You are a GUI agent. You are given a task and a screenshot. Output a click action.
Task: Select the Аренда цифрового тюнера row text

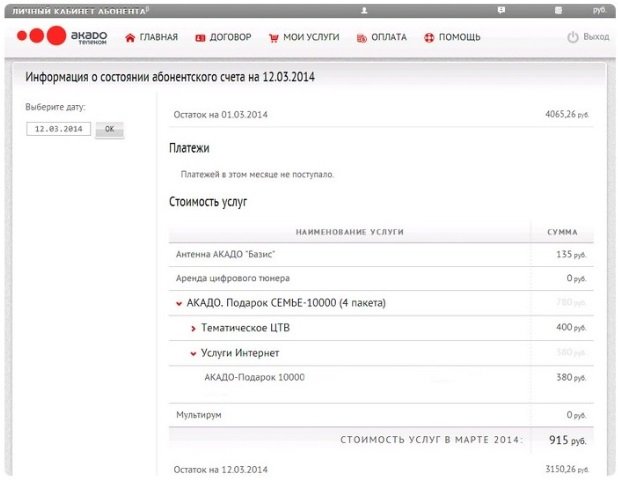[233, 278]
